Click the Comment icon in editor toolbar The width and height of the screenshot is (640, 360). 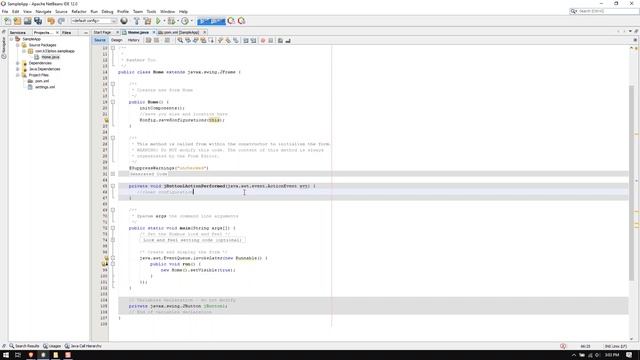click(280, 40)
